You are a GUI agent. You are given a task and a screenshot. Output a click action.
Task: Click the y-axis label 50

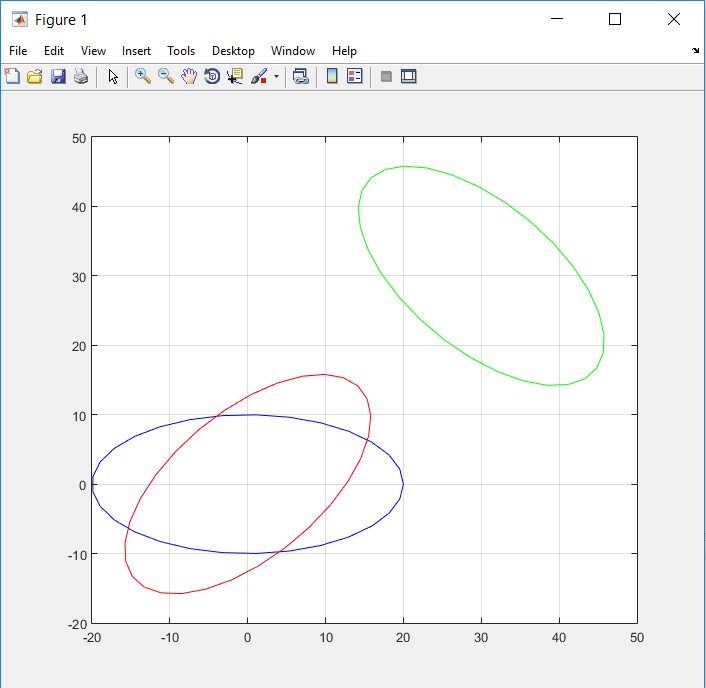[79, 138]
